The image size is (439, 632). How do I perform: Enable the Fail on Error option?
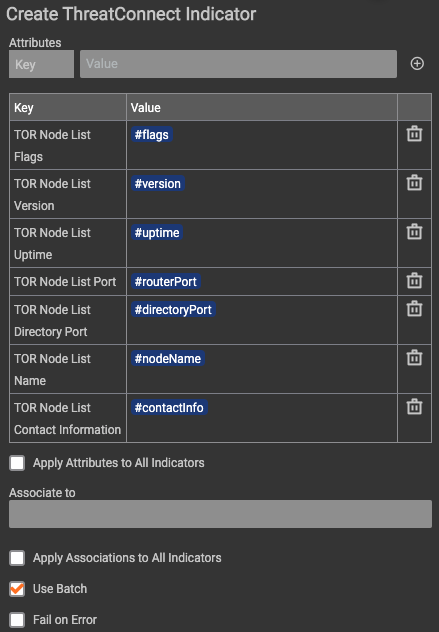pos(17,620)
